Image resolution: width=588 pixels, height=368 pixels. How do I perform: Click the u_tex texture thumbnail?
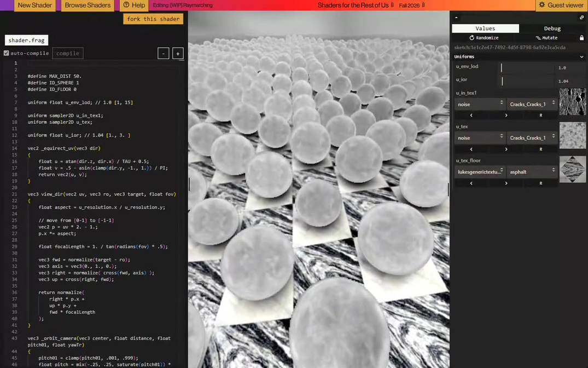click(572, 136)
